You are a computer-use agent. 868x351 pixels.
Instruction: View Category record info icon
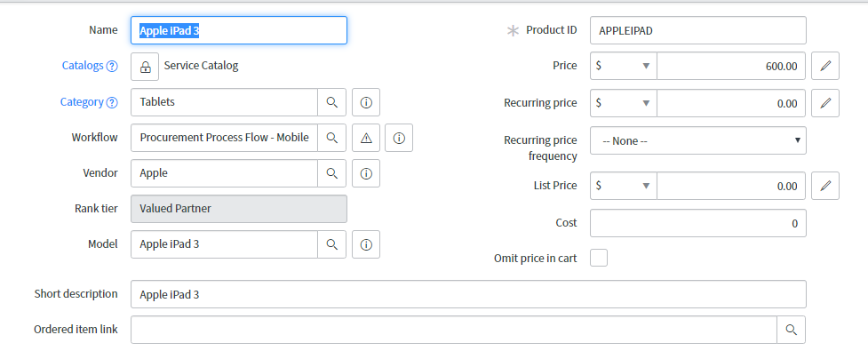pos(366,102)
